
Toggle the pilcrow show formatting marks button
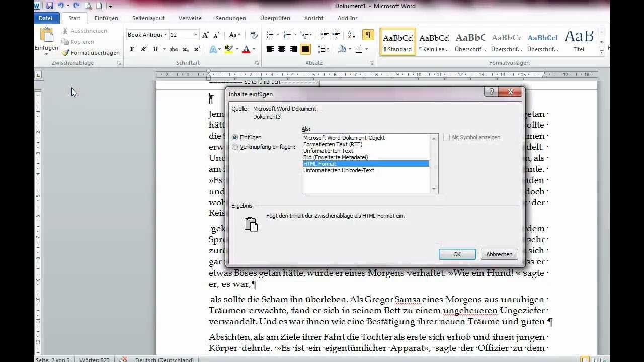pyautogui.click(x=369, y=35)
